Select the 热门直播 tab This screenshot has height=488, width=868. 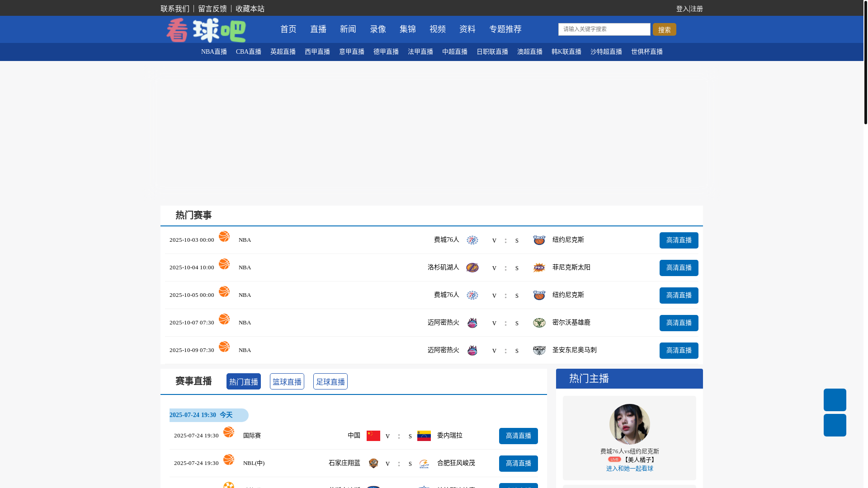244,381
